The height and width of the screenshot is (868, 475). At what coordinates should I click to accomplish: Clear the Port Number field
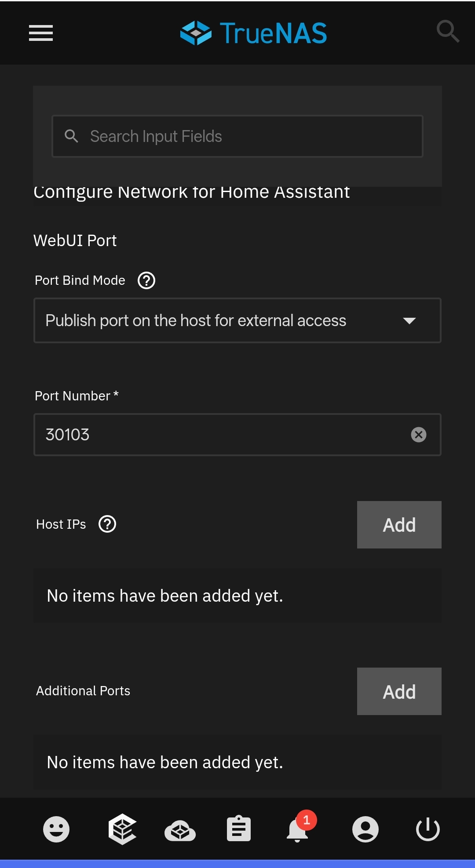(x=418, y=435)
